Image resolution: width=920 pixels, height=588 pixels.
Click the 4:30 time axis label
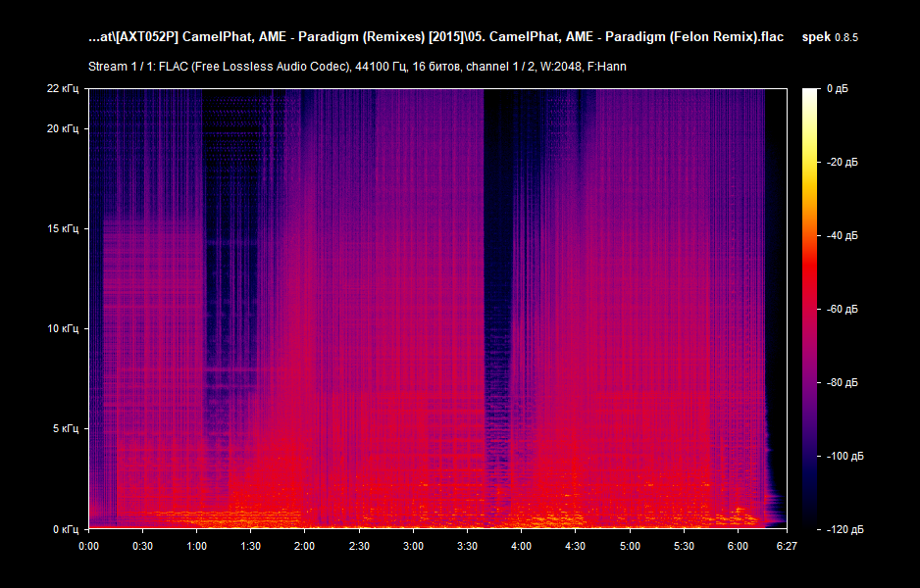click(575, 547)
